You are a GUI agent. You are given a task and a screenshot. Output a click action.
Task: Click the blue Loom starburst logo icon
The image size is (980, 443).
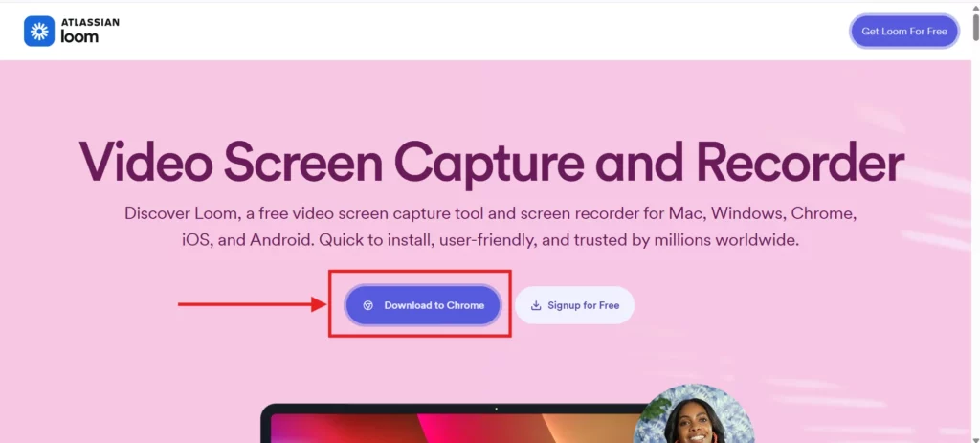(39, 32)
